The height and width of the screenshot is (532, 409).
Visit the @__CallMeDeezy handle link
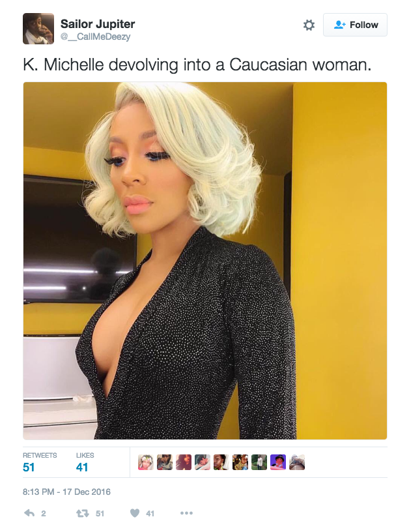coord(95,37)
